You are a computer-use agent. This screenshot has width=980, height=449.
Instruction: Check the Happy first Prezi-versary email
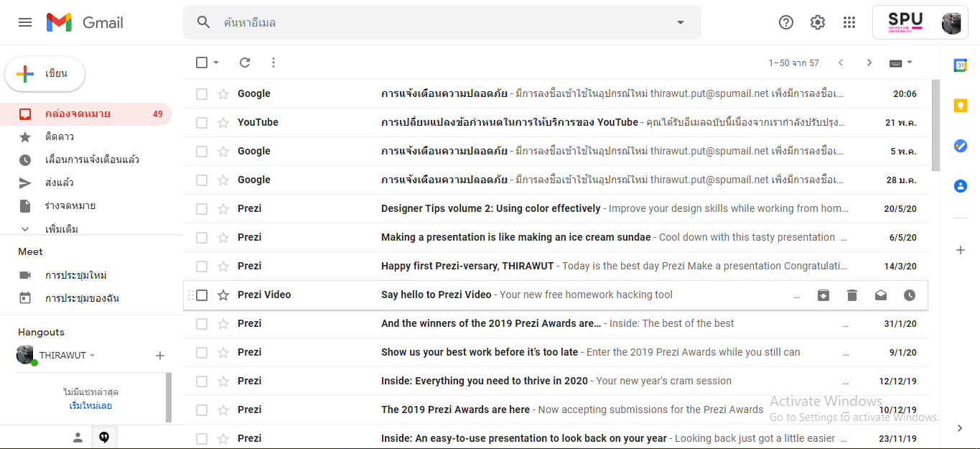click(x=202, y=267)
